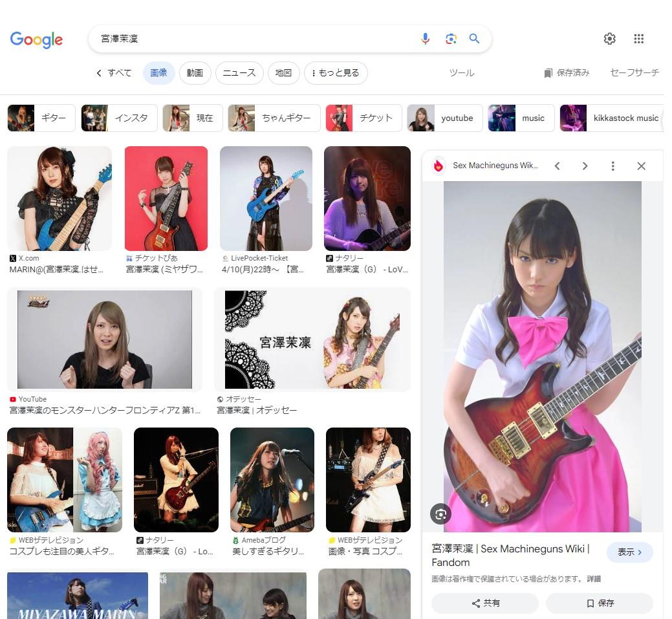672x619 pixels.
Task: Show previous image in preview panel
Action: point(557,166)
